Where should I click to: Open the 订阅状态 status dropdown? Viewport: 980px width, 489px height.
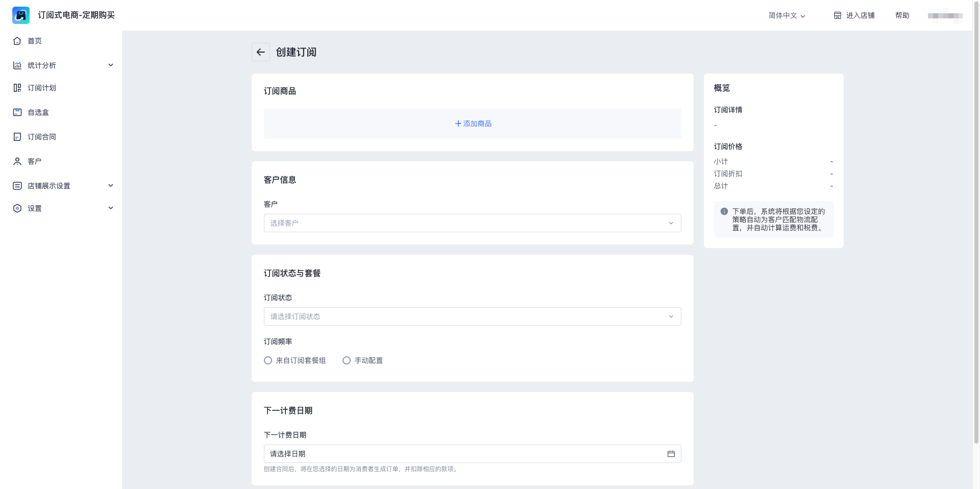pyautogui.click(x=472, y=316)
